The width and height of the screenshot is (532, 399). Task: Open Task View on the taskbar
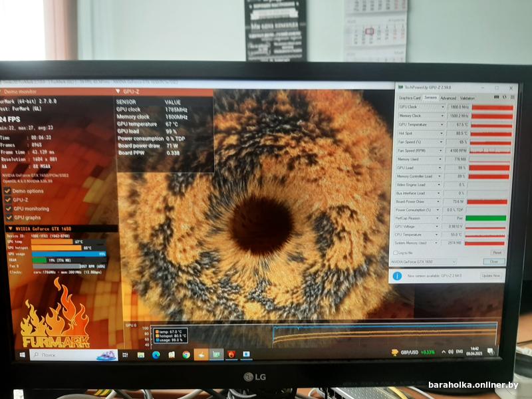tap(125, 355)
